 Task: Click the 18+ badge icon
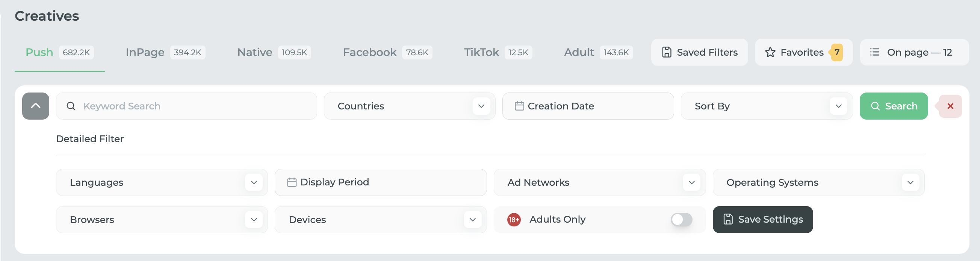click(x=514, y=220)
